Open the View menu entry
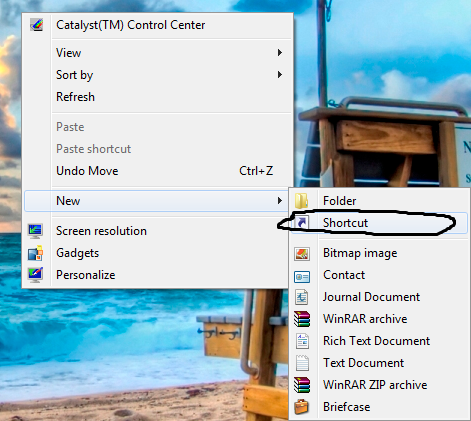471x421 pixels. (x=157, y=53)
